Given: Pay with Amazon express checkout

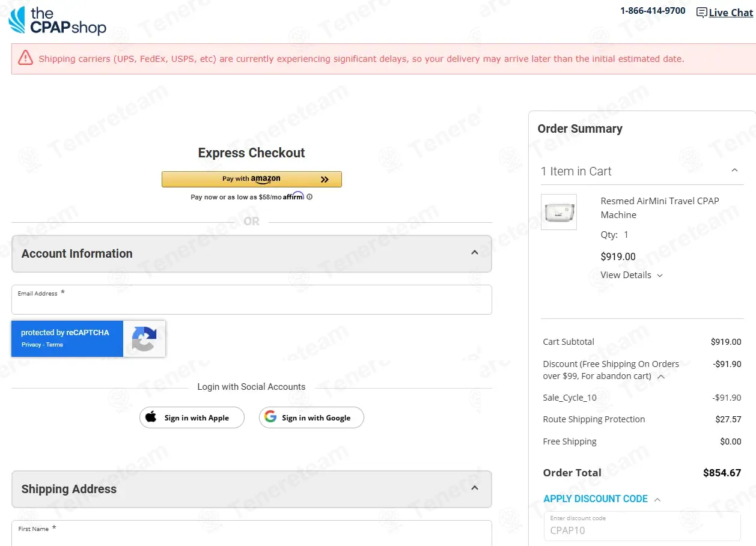Looking at the screenshot, I should (x=251, y=179).
